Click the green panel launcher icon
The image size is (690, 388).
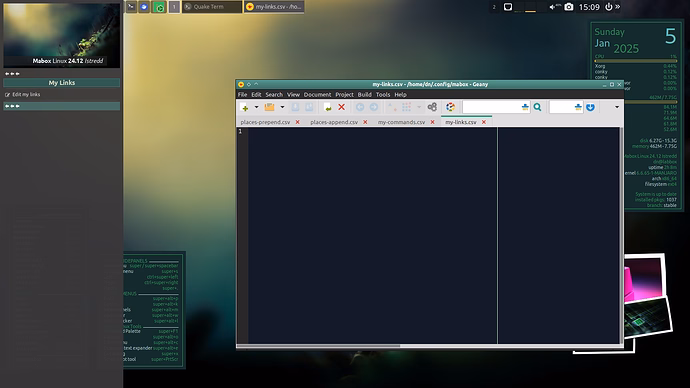159,7
